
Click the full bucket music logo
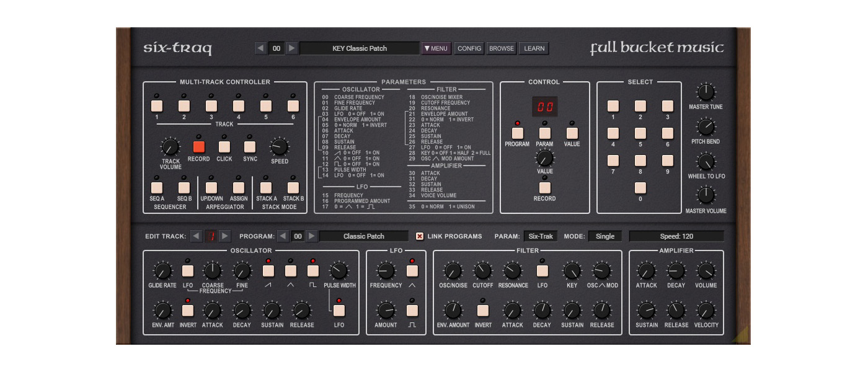[x=657, y=48]
